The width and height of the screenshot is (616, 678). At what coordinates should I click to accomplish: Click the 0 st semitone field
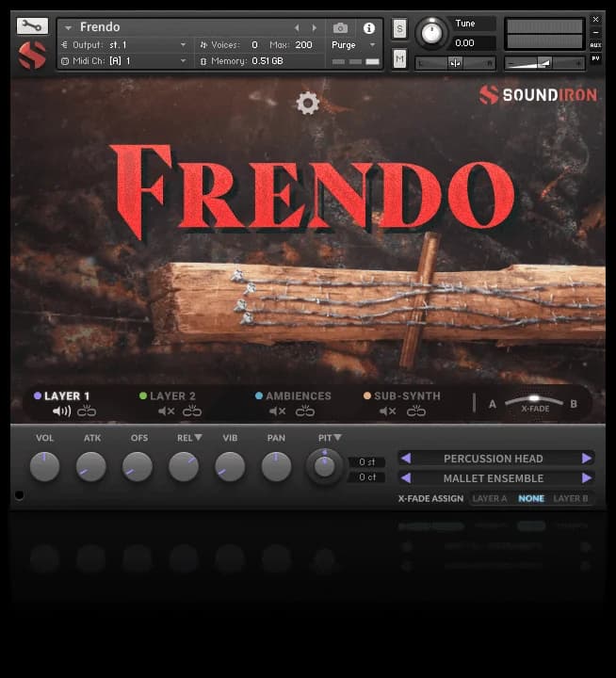[x=367, y=462]
